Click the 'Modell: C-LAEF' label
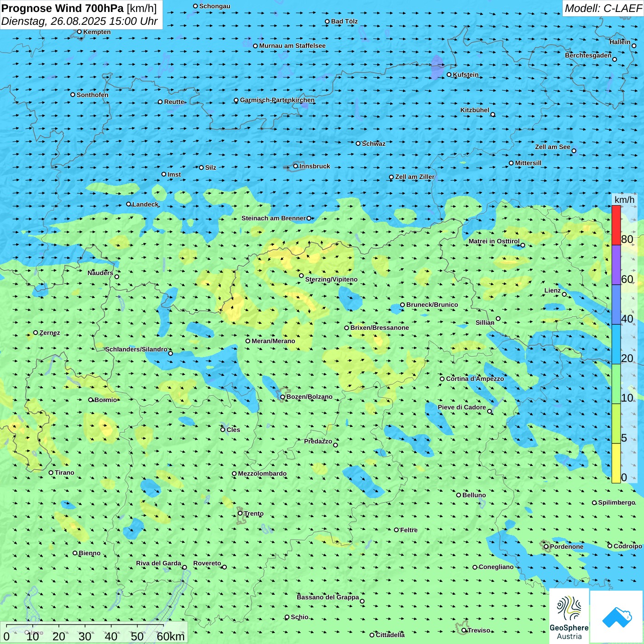Image resolution: width=644 pixels, height=644 pixels. coord(603,8)
